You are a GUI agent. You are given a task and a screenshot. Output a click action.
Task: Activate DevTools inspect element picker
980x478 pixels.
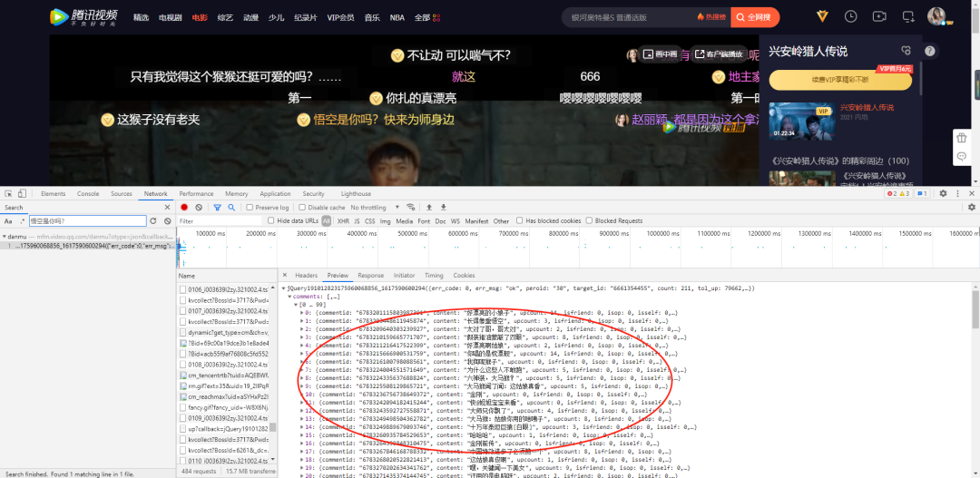(8, 194)
